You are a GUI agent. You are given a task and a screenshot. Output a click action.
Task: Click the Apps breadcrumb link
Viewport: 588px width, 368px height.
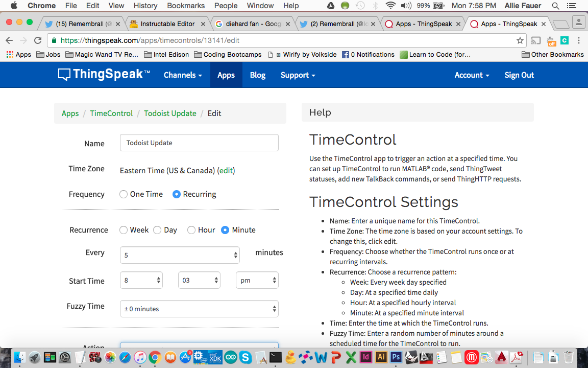(x=70, y=113)
